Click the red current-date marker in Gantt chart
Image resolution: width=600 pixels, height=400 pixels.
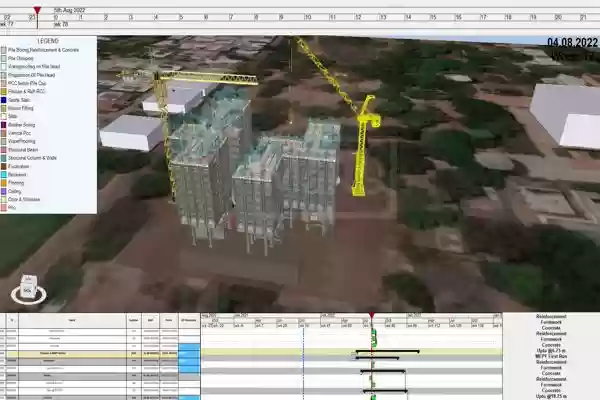coord(372,315)
